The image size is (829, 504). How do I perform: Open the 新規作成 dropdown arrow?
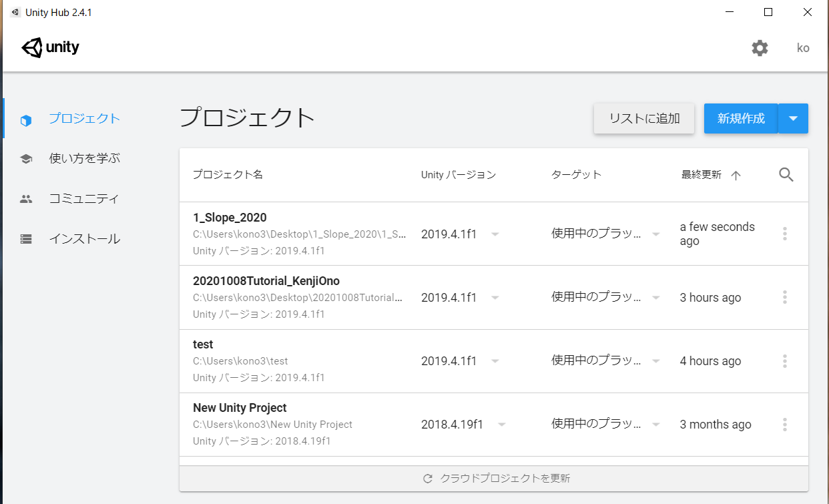(x=793, y=118)
